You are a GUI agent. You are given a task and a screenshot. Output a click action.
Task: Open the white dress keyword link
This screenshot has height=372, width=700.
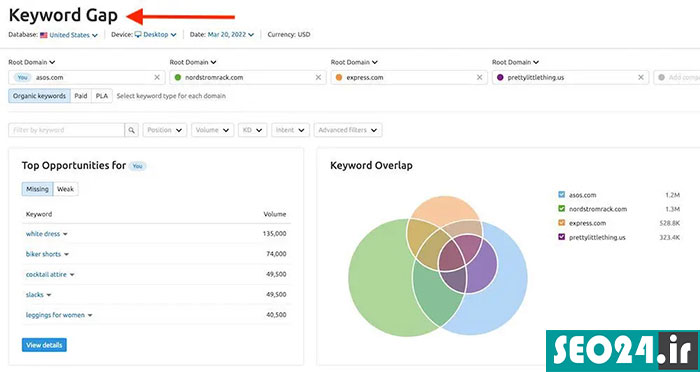(x=43, y=234)
